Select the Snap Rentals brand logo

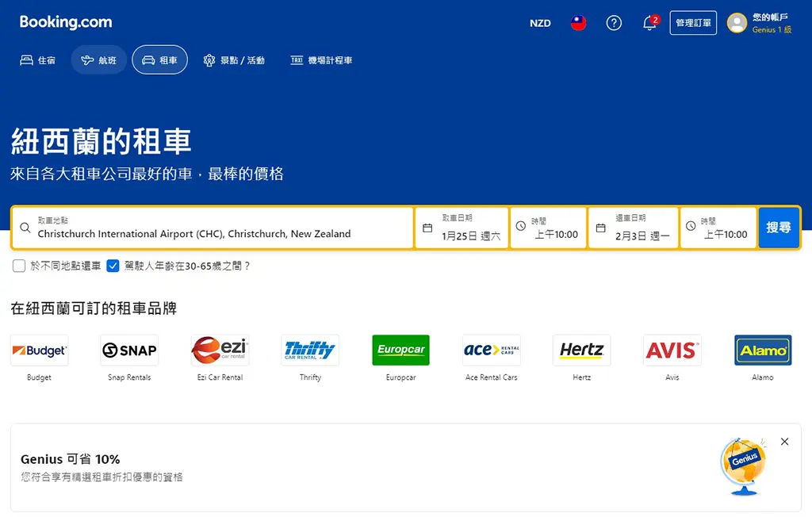point(129,350)
